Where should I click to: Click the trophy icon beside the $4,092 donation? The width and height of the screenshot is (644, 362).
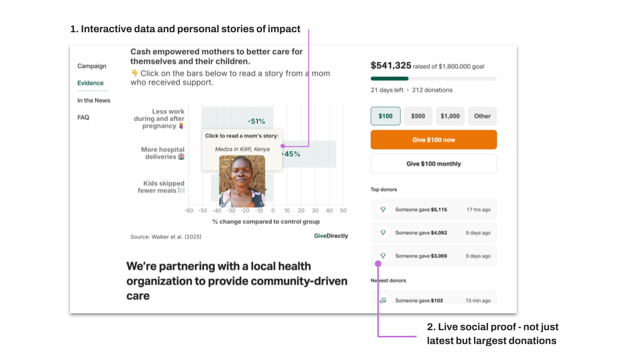coord(383,233)
